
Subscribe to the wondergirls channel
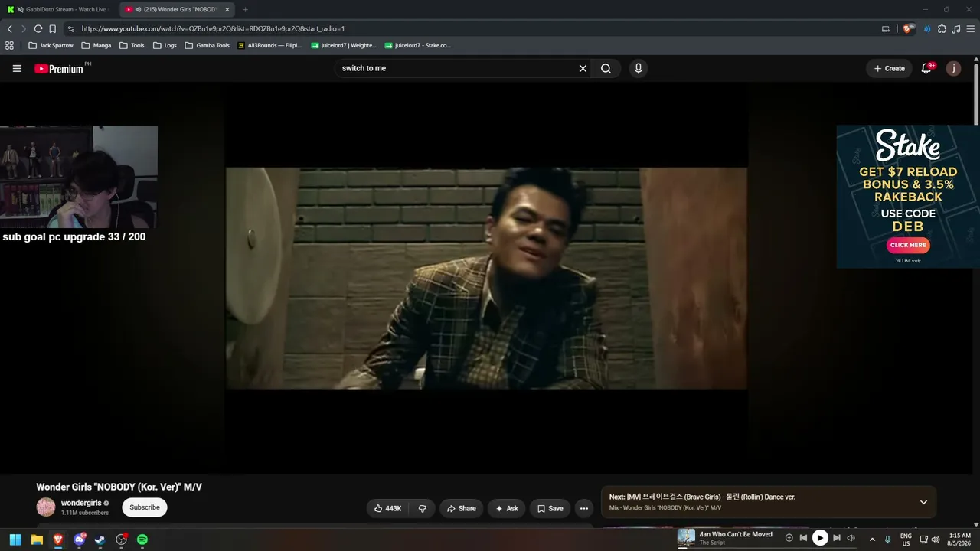[145, 507]
